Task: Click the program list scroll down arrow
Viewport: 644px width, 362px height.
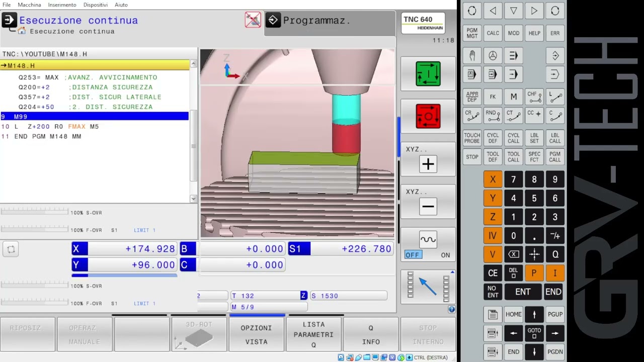Action: pyautogui.click(x=194, y=199)
